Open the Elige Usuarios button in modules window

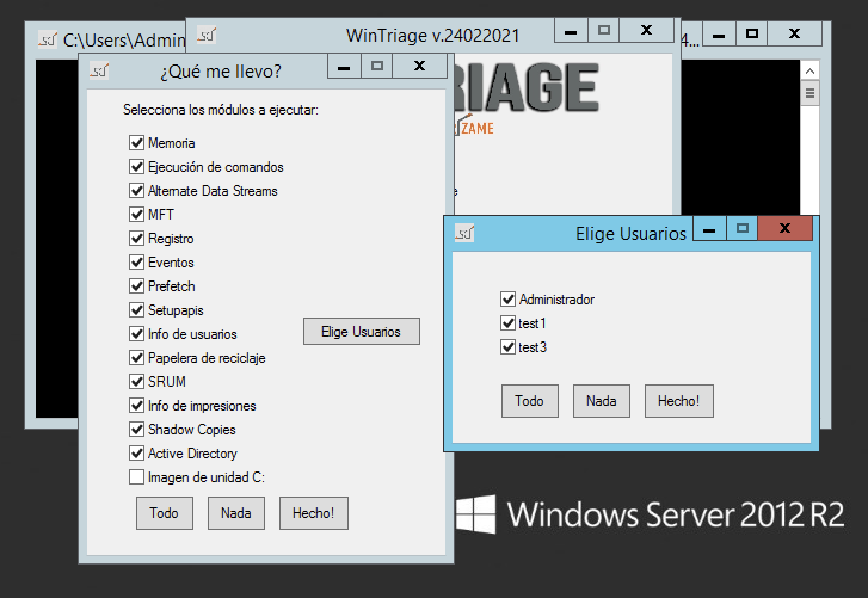click(362, 331)
